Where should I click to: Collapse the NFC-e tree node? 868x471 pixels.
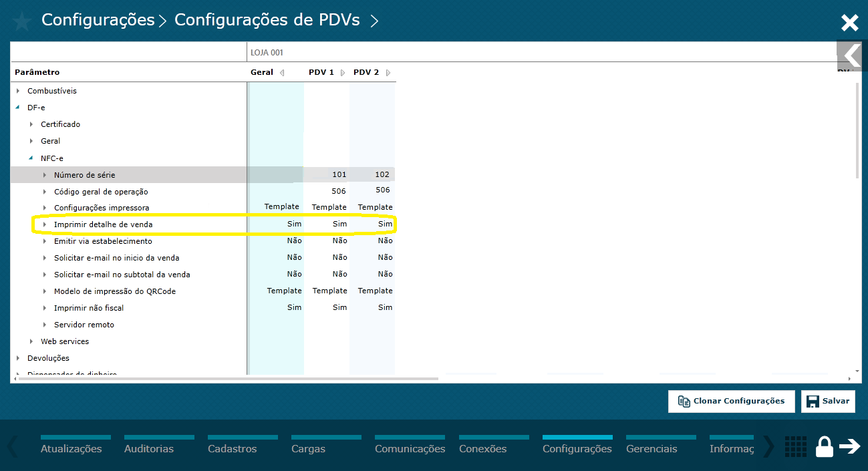click(31, 158)
